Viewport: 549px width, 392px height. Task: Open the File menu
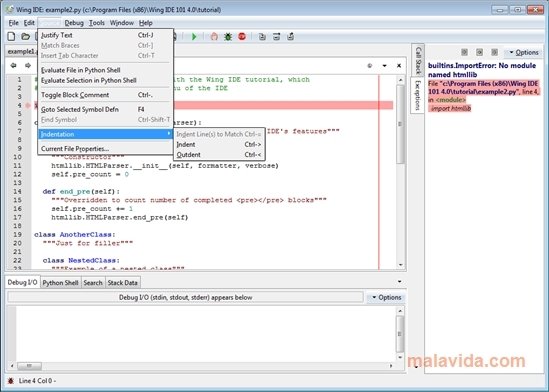point(13,23)
